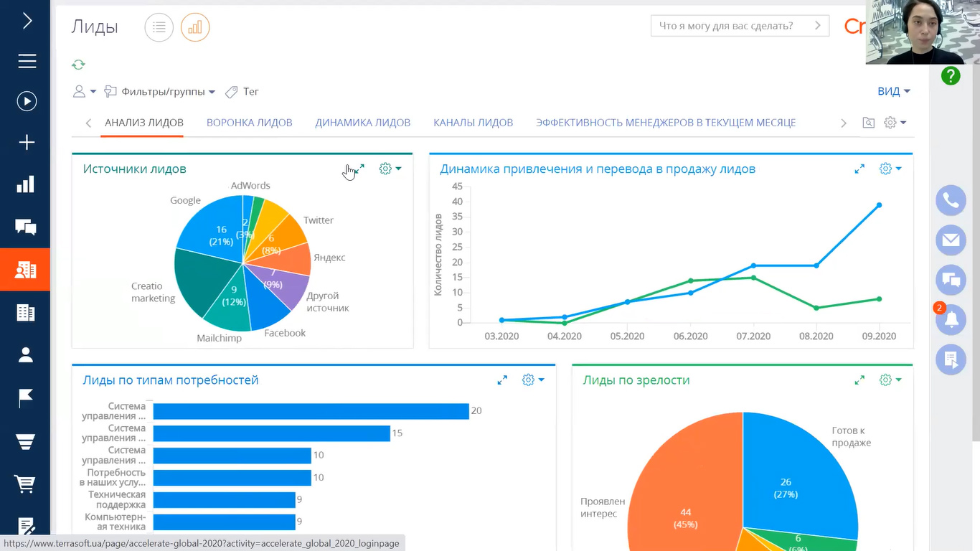Click the phone call panel button
The image size is (980, 551).
[x=951, y=200]
